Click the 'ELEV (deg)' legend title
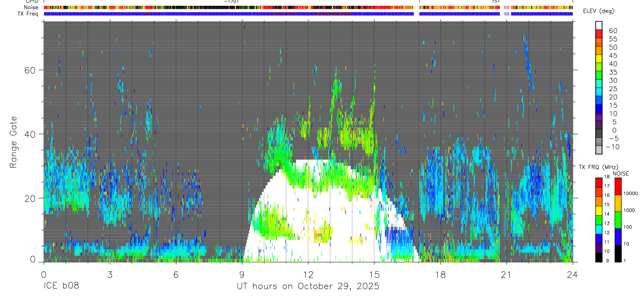644x297 pixels. (598, 11)
